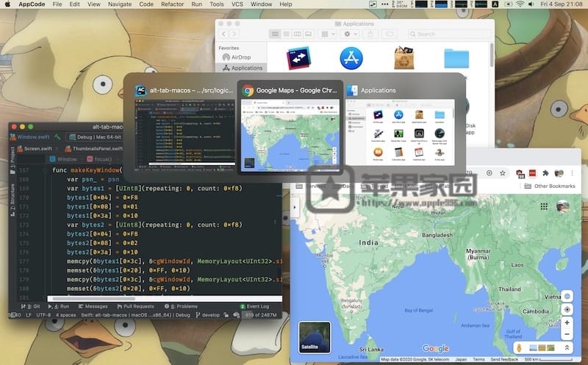Open the Refactor menu
The width and height of the screenshot is (588, 365).
pos(173,4)
